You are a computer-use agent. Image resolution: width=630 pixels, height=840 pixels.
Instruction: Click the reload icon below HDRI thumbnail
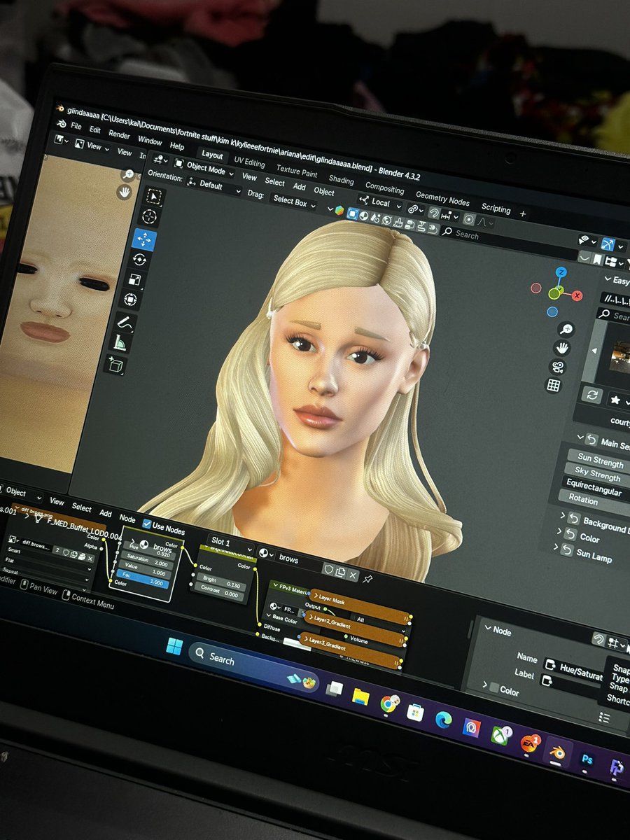pos(591,395)
